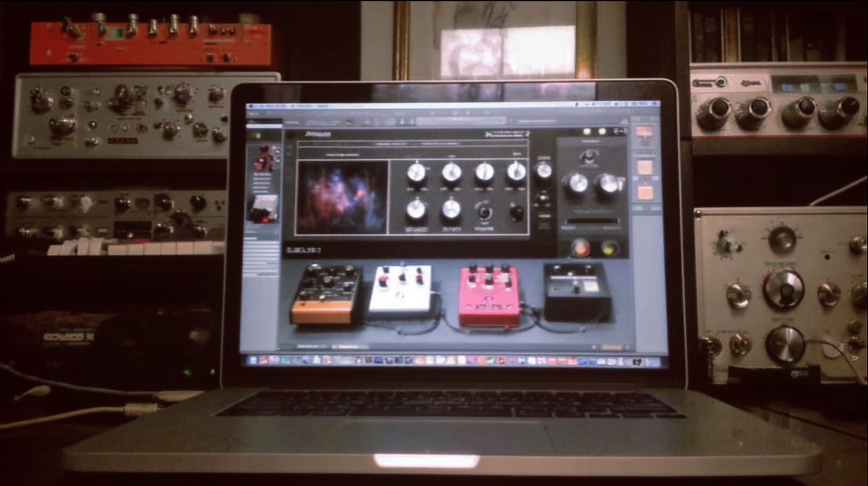Select the black box pedal on the right
Viewport: 868px width, 486px height.
pos(576,291)
